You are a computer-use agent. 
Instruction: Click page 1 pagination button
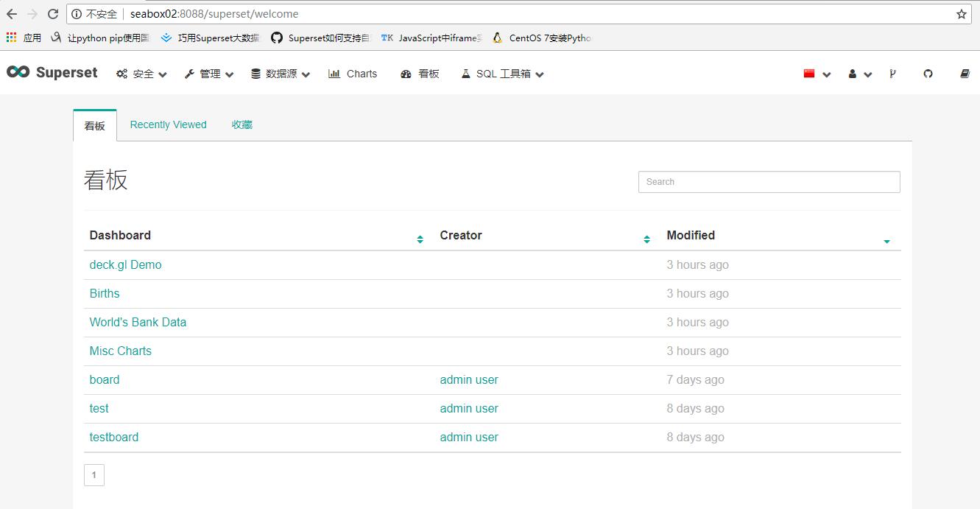pos(94,475)
